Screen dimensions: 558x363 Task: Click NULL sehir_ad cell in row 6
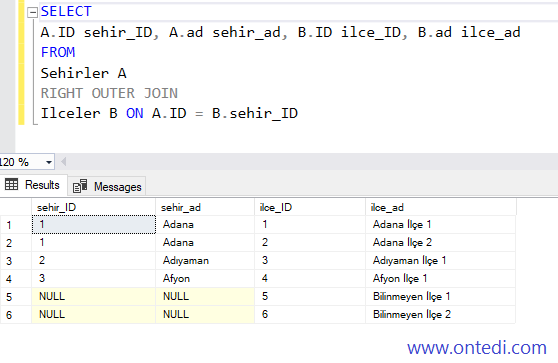click(205, 315)
